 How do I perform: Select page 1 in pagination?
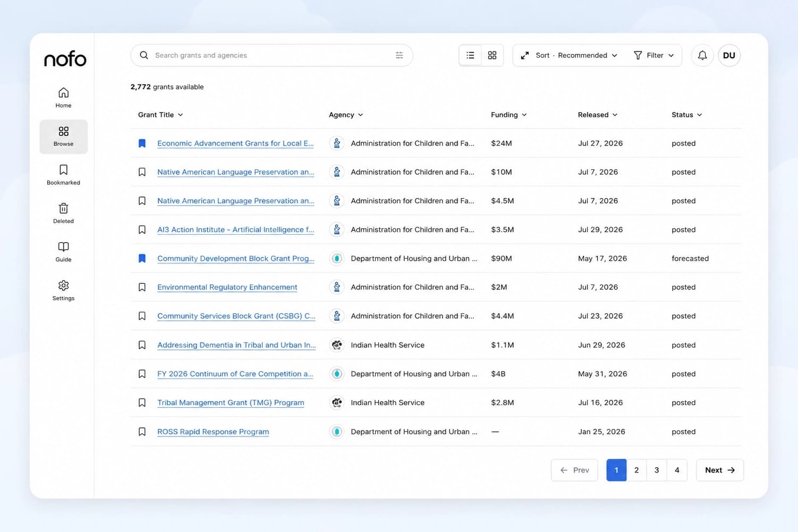tap(616, 470)
